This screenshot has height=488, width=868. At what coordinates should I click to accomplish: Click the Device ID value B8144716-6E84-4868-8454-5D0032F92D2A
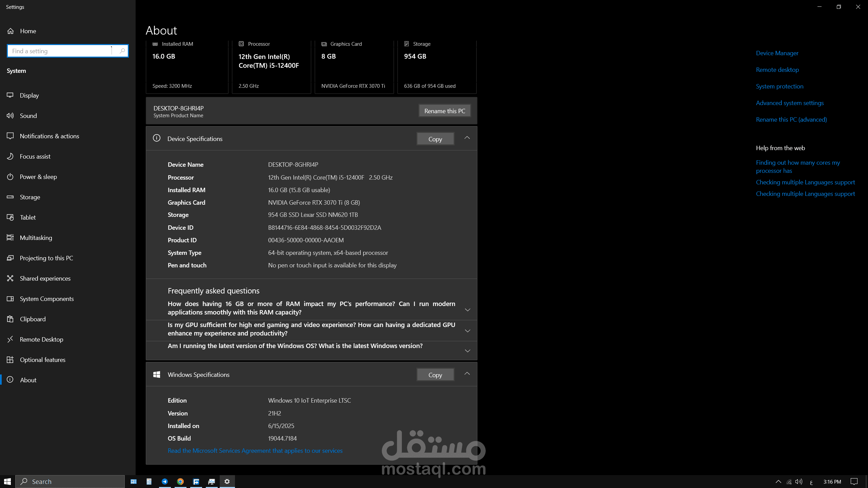[324, 228]
